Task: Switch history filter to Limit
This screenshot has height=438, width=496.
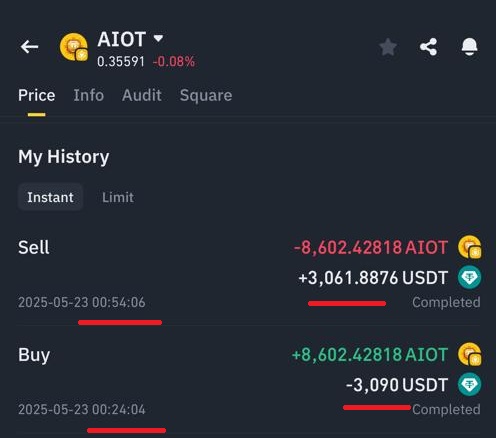Action: [x=118, y=198]
